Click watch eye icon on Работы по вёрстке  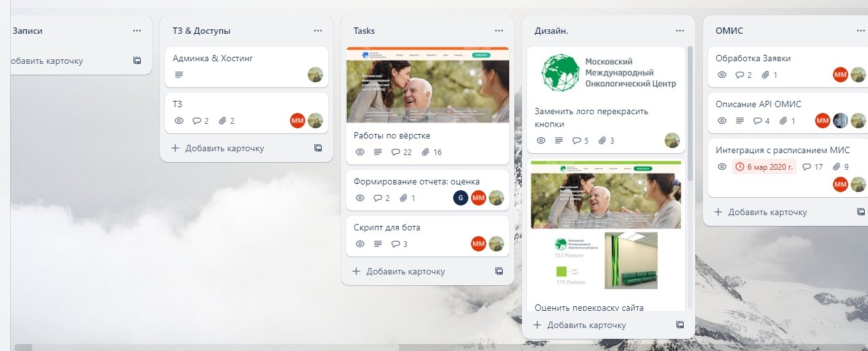(359, 152)
